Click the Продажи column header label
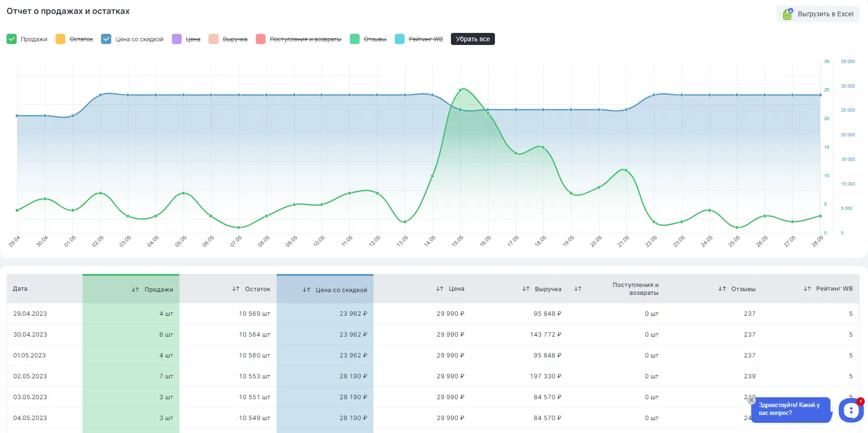The width and height of the screenshot is (868, 433). (158, 289)
